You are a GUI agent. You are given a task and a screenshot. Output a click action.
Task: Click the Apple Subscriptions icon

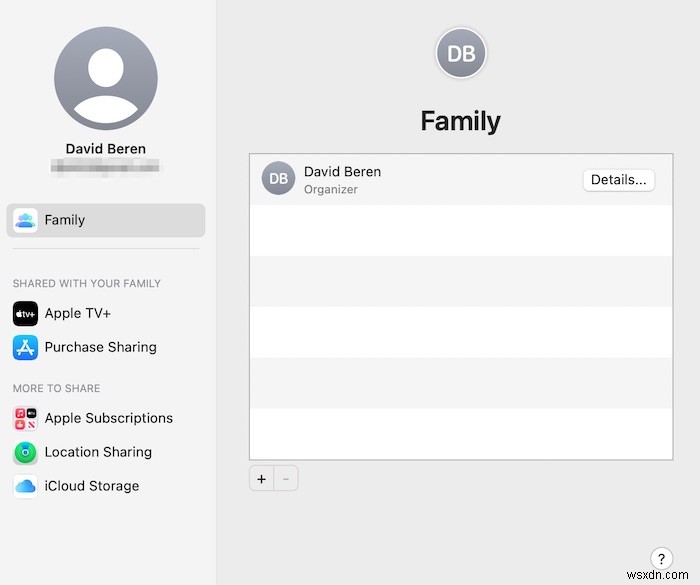point(25,418)
